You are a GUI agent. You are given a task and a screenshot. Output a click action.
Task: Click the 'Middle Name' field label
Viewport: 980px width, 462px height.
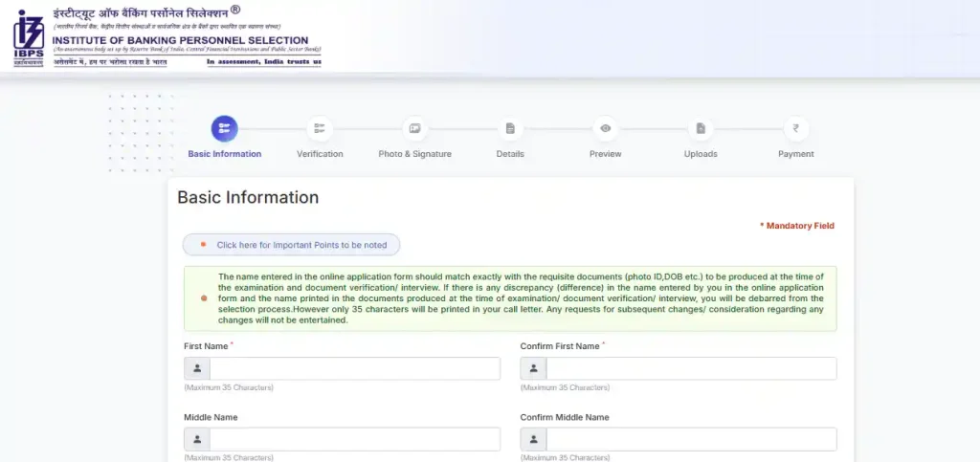[211, 417]
